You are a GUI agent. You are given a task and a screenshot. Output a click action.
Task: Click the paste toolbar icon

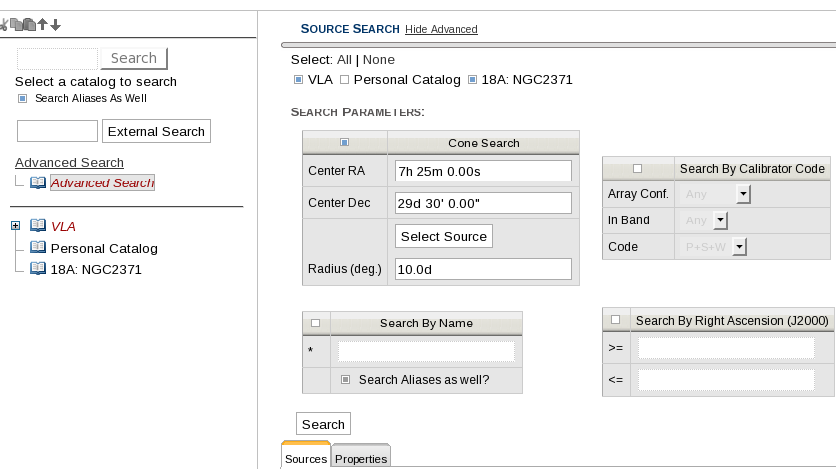30,24
